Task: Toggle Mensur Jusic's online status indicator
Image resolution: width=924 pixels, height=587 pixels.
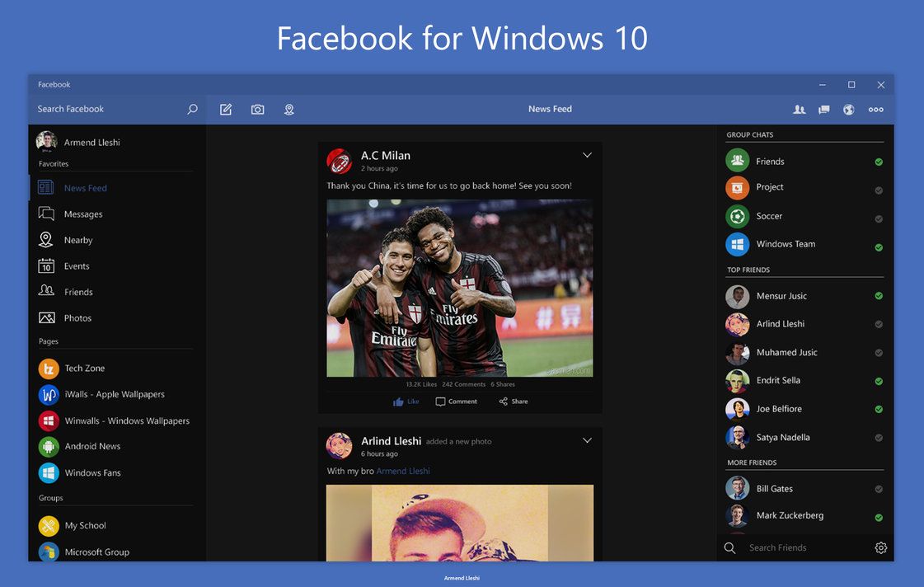Action: click(x=878, y=296)
